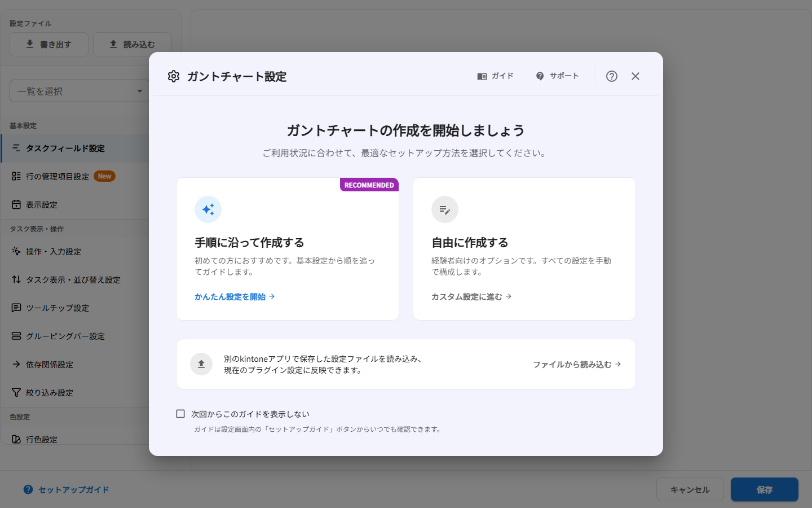Click the download icon on 書き出す
The image size is (812, 508).
pyautogui.click(x=30, y=44)
